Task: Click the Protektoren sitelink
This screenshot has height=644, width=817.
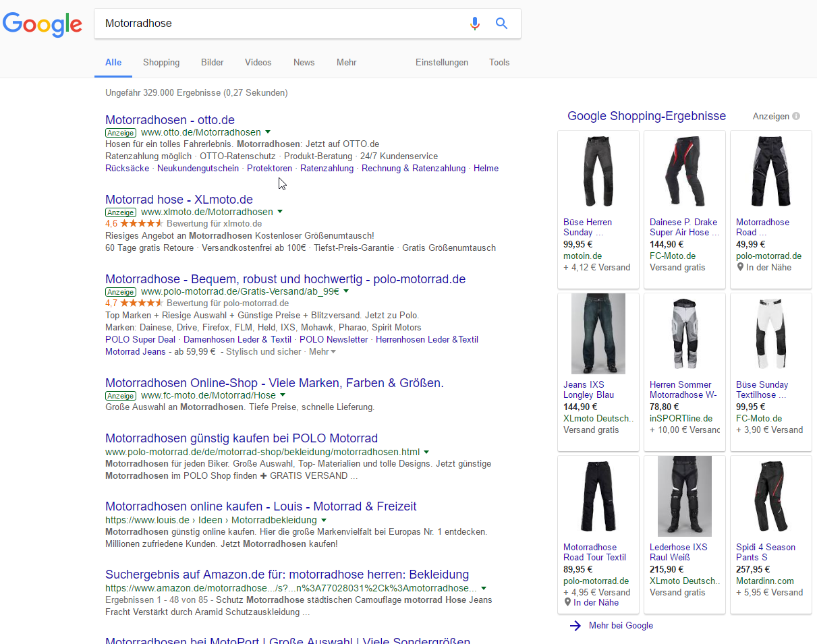Action: (x=270, y=168)
